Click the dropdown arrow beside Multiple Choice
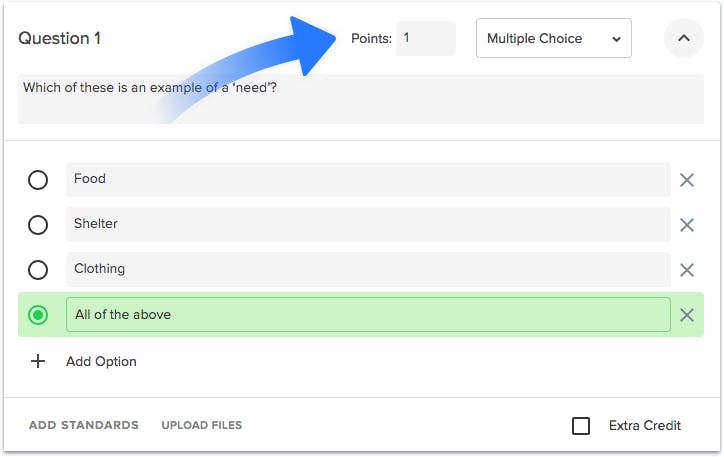Image resolution: width=724 pixels, height=457 pixels. 616,39
